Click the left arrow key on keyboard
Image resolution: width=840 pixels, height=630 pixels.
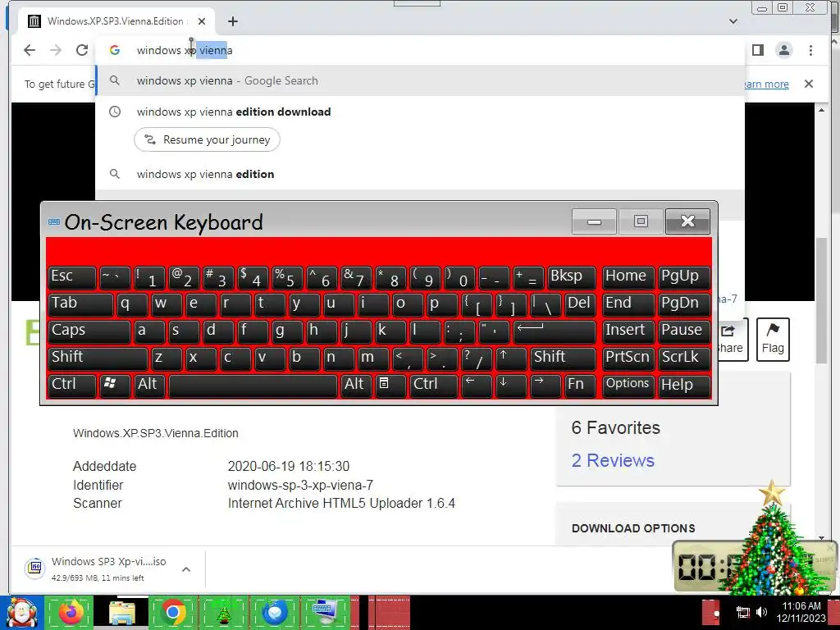[477, 386]
